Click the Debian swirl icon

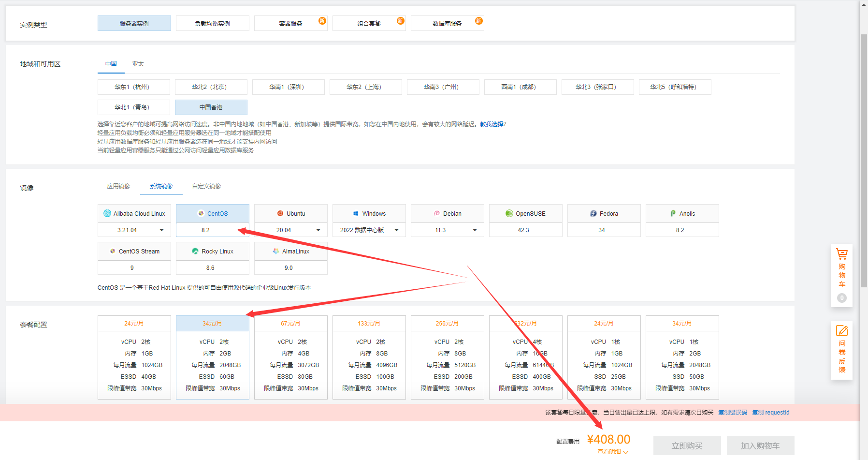click(x=437, y=213)
